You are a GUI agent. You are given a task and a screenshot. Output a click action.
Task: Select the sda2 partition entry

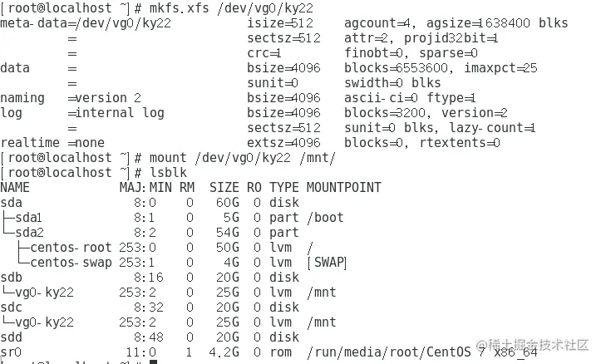point(28,232)
